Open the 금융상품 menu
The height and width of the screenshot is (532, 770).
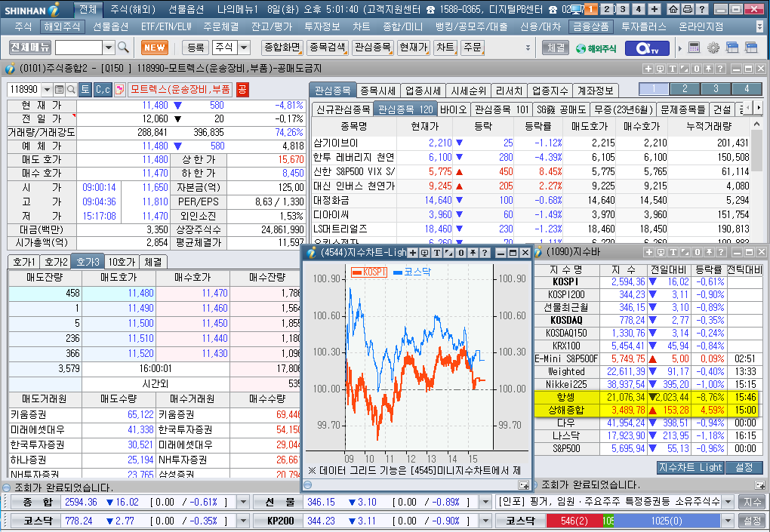(591, 26)
